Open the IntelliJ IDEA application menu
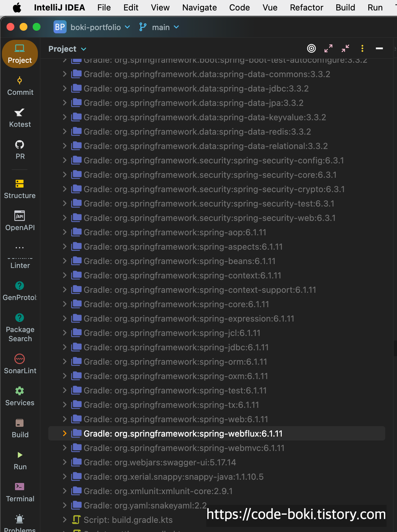Viewport: 397px width, 532px height. (x=59, y=8)
